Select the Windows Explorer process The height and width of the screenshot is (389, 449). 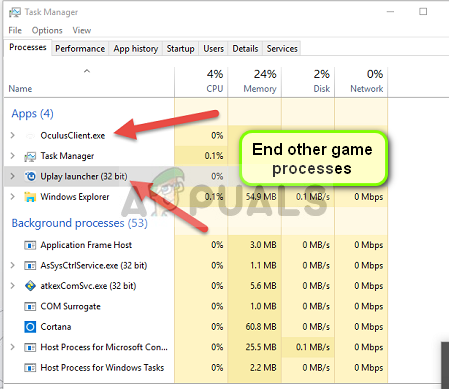(75, 197)
